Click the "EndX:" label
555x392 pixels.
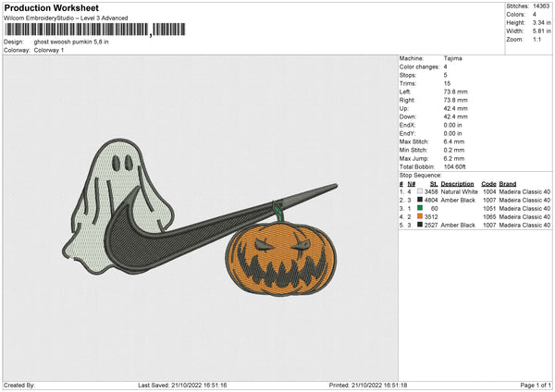pos(407,125)
